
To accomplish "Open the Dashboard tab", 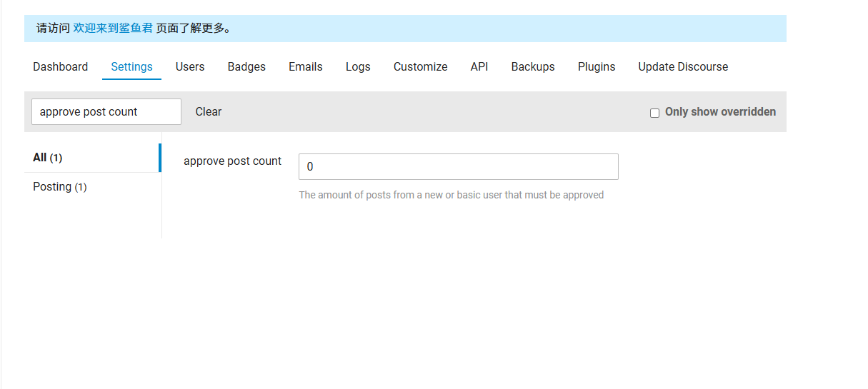I will tap(60, 66).
